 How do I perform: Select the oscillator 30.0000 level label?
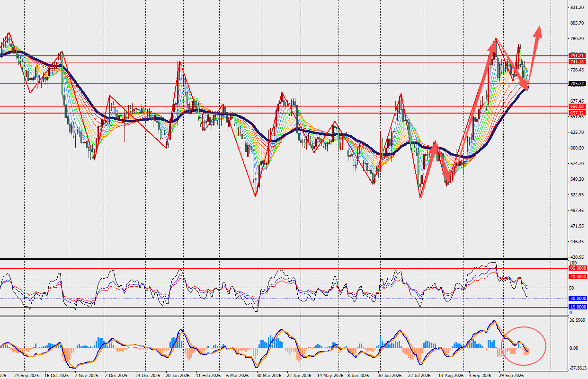click(578, 299)
